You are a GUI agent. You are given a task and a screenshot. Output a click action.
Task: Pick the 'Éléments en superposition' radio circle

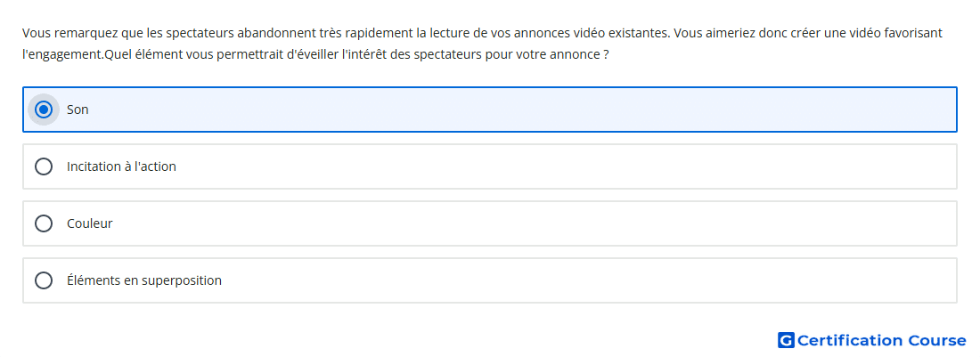(43, 280)
